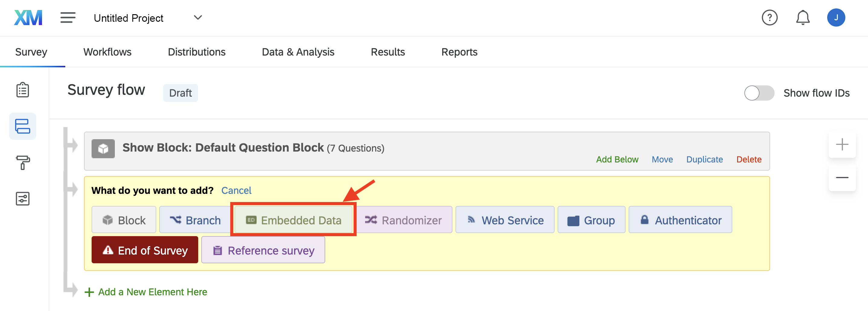Screen dimensions: 868x311
Task: Switch to the Workflows tab
Action: click(107, 52)
